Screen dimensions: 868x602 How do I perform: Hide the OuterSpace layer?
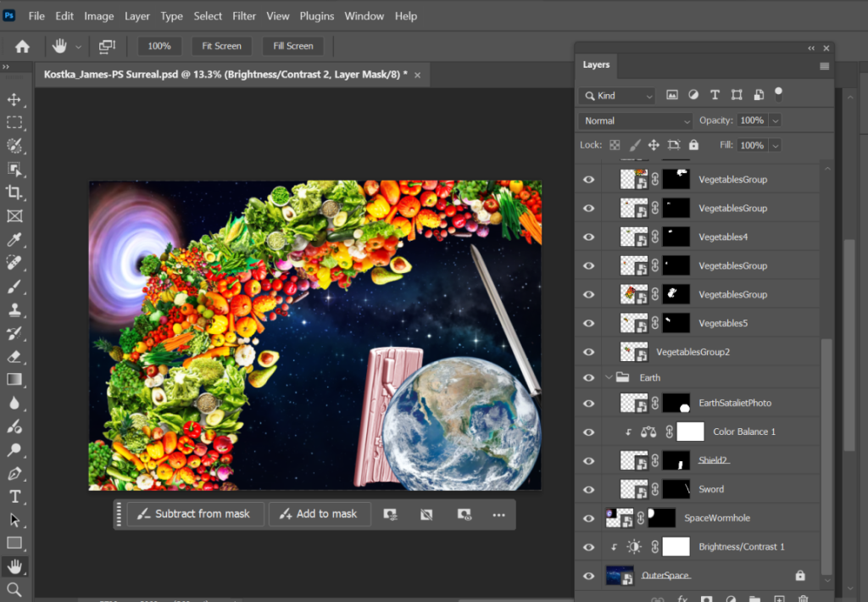589,576
